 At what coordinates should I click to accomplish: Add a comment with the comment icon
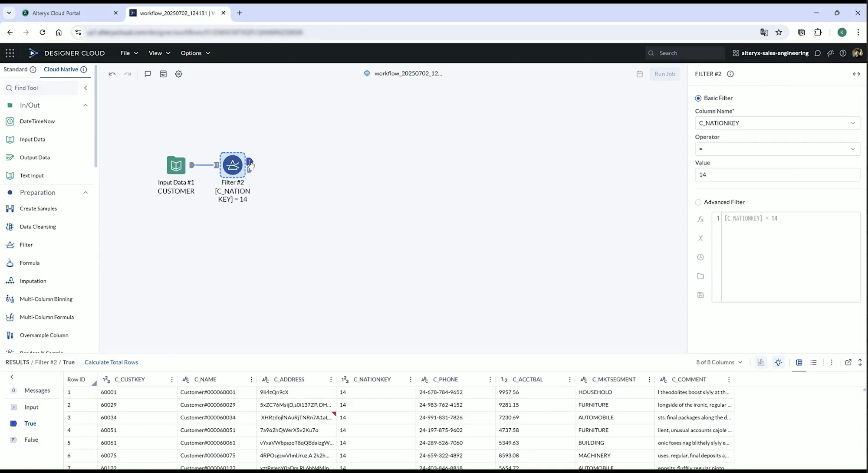(148, 74)
